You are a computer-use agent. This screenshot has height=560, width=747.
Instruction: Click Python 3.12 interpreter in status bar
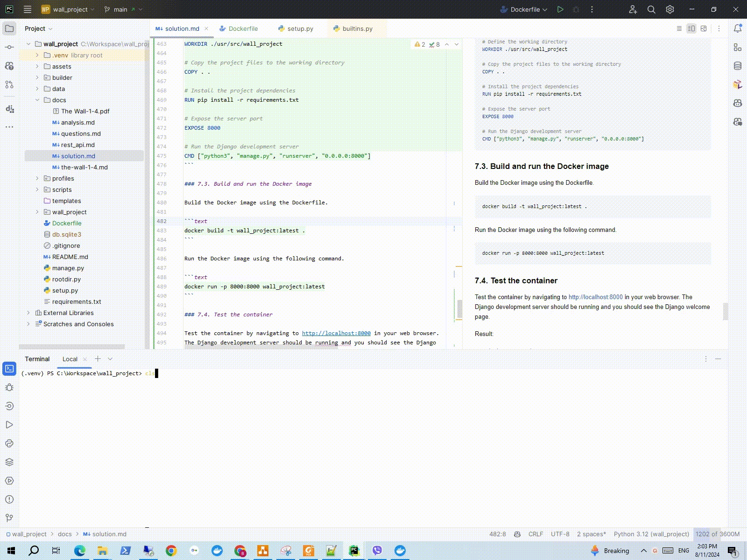click(x=651, y=534)
